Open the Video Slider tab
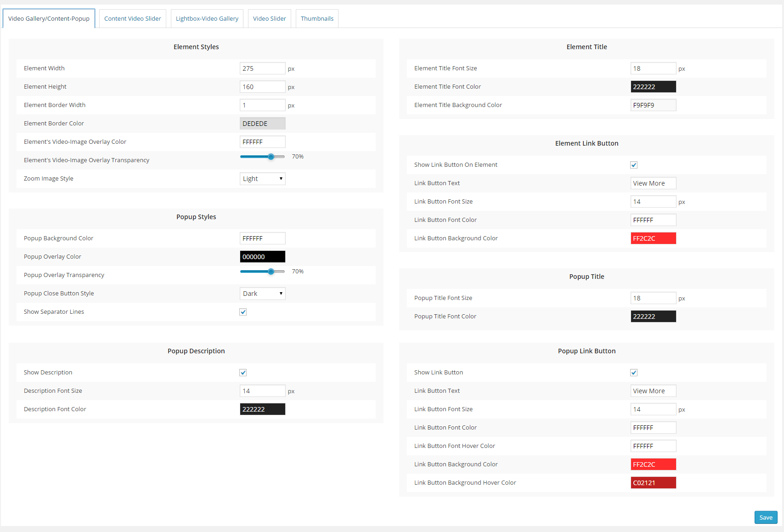784x532 pixels. pos(269,19)
